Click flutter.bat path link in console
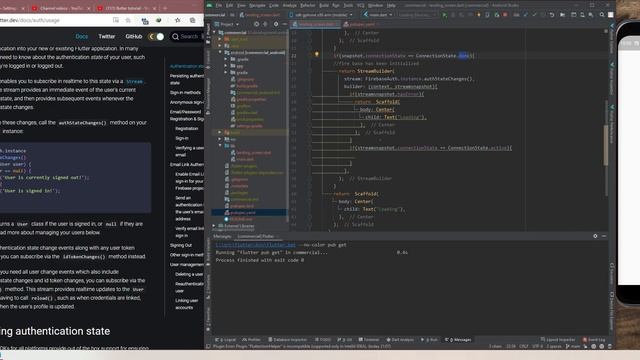 pos(256,245)
